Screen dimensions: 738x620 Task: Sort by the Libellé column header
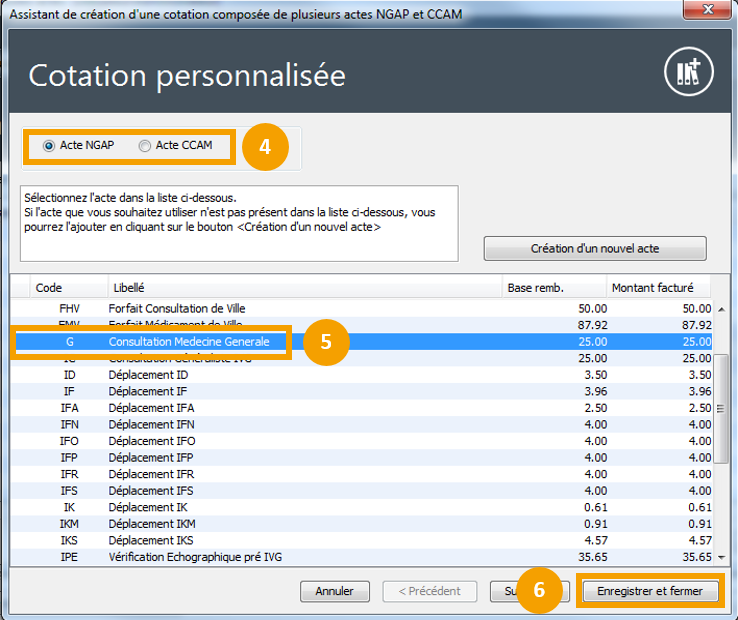tap(305, 288)
